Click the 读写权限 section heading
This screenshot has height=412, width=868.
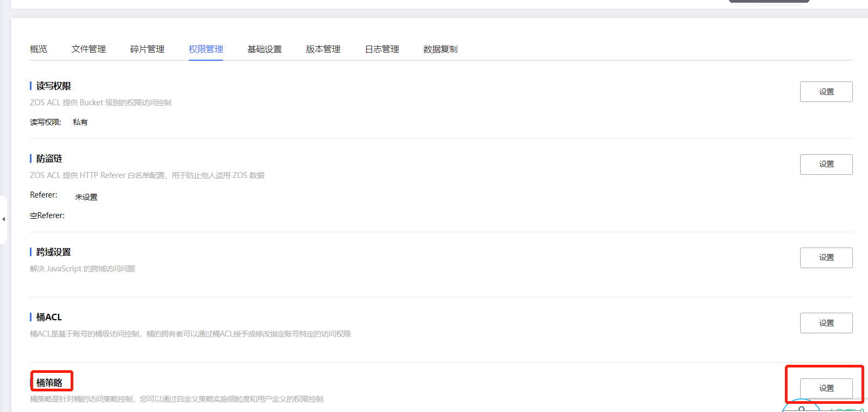point(53,86)
